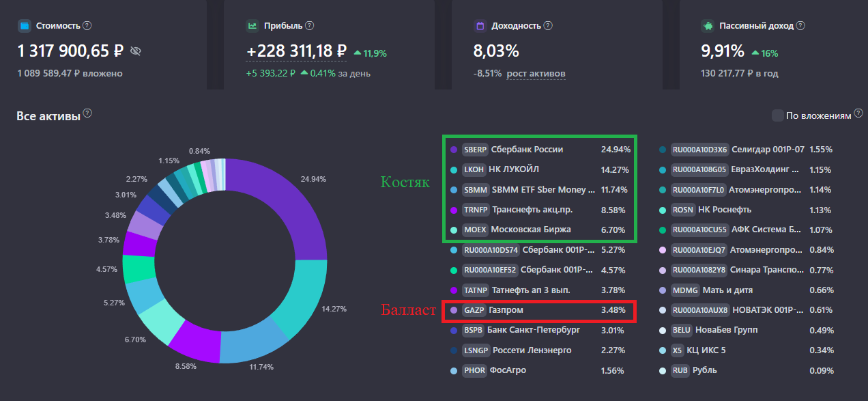Click the 9,91% passive income value
Screen dimensions: 868x401
click(723, 51)
